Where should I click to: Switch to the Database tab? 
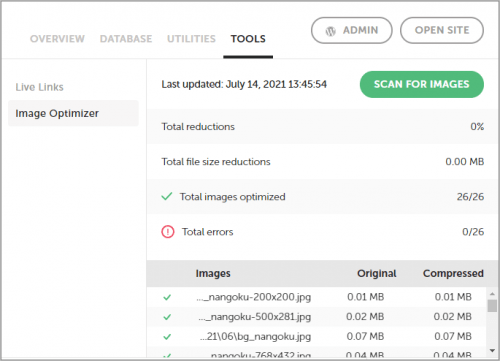pos(126,39)
